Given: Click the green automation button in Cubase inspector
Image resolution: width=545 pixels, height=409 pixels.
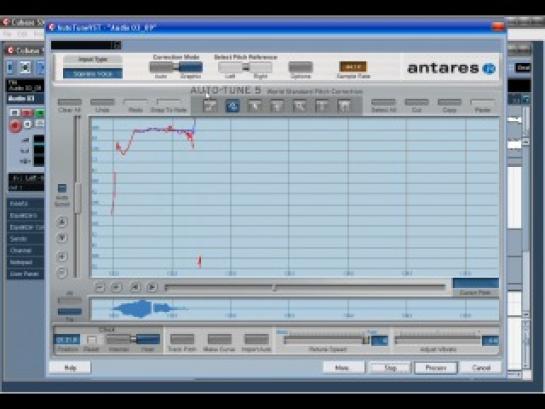Looking at the screenshot, I should click(x=40, y=113).
